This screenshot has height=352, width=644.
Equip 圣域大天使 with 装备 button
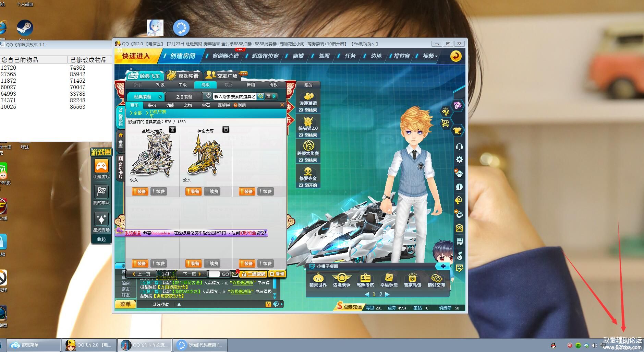(140, 191)
